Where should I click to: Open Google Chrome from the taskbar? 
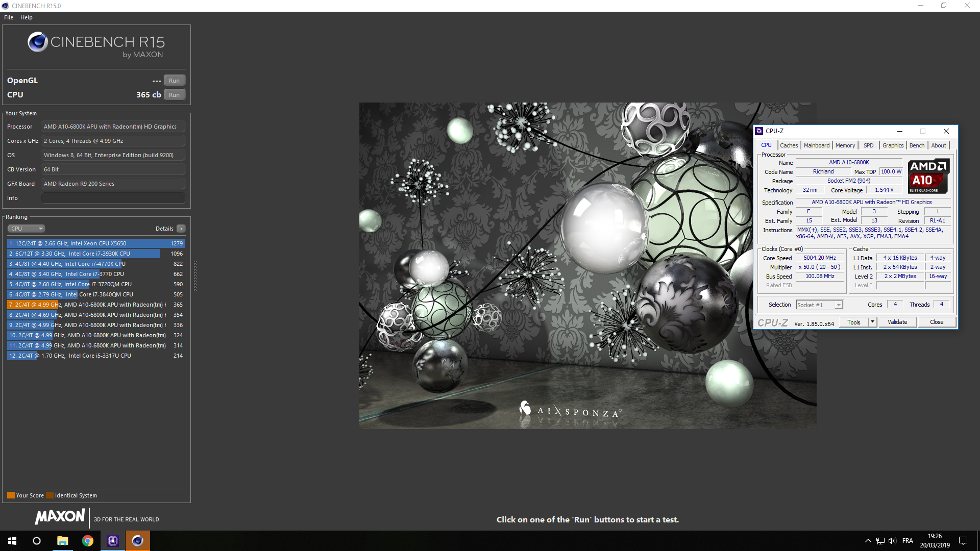pyautogui.click(x=88, y=541)
